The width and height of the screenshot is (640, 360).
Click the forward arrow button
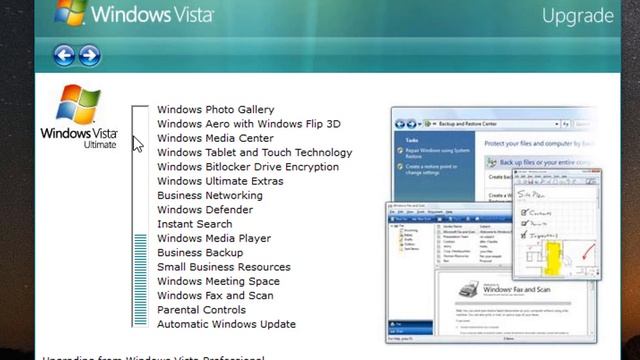(x=89, y=56)
